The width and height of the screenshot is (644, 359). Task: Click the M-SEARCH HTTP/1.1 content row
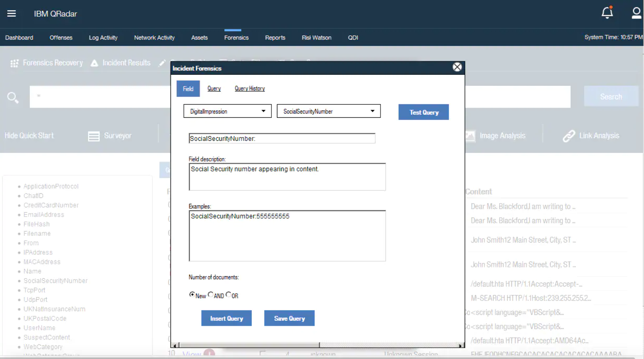(530, 298)
